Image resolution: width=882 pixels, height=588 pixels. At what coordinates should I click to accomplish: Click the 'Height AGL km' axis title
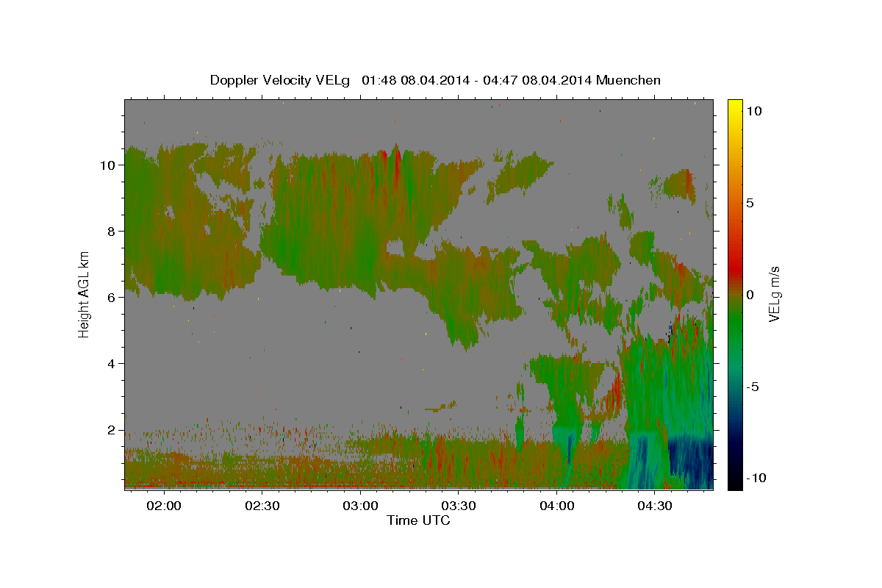[x=85, y=294]
